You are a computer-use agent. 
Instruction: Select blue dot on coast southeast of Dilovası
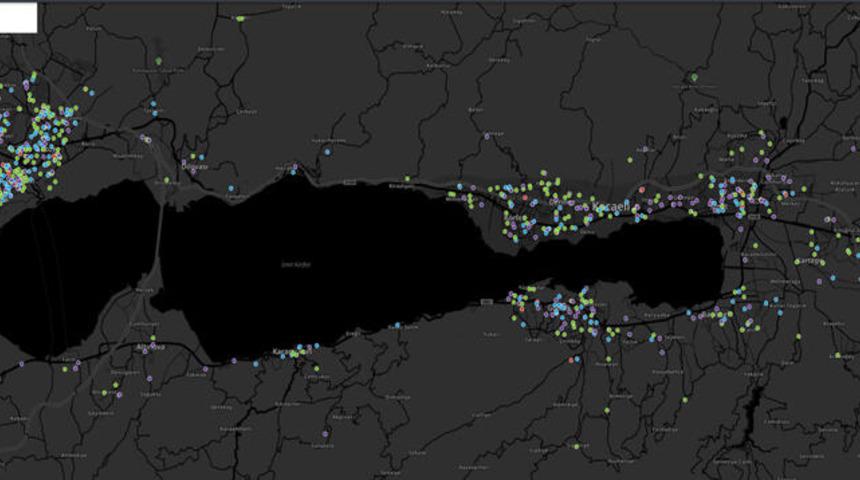click(231, 189)
